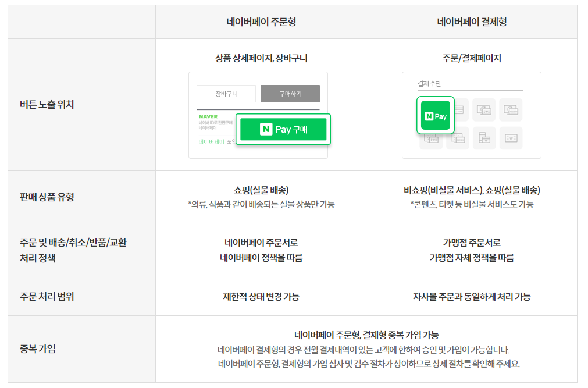Select the won banknote payment icon
This screenshot has width=588, height=388.
point(511,138)
